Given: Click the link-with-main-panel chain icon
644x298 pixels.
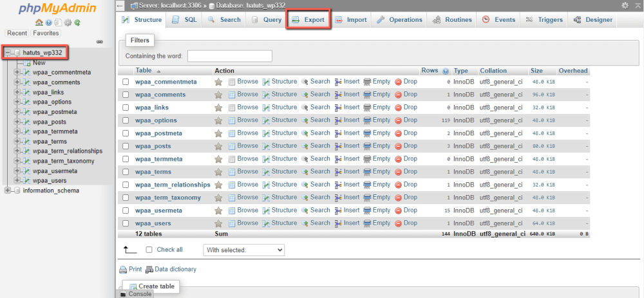Looking at the screenshot, I should [x=99, y=42].
